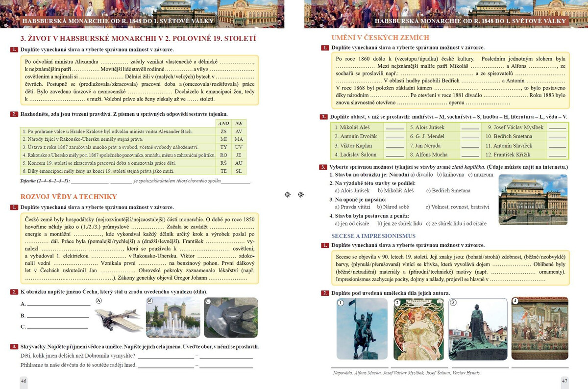Screen dimensions: 588x389
Task: Click the 'JE' answer cell
Action: click(x=239, y=155)
